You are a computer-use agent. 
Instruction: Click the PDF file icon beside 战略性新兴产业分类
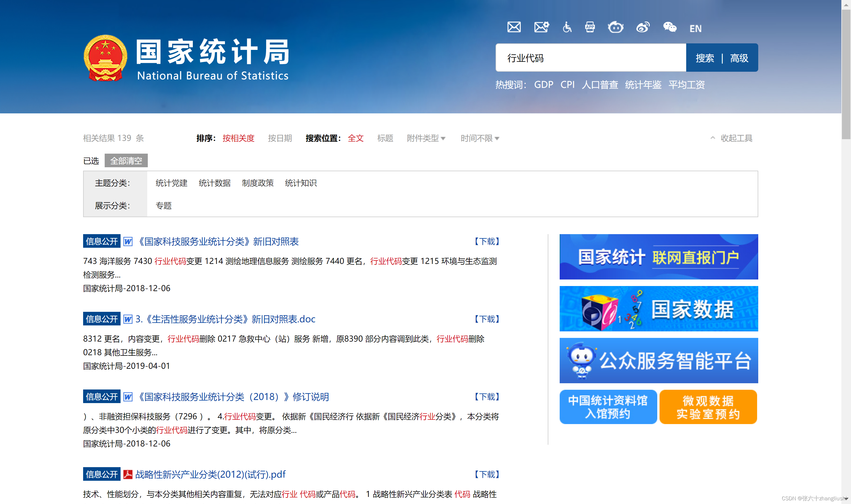click(128, 474)
